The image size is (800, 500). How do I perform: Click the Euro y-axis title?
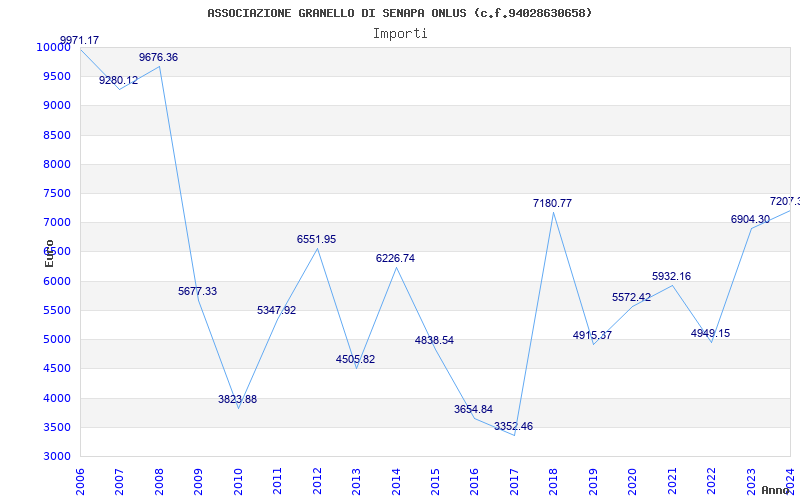pyautogui.click(x=49, y=253)
